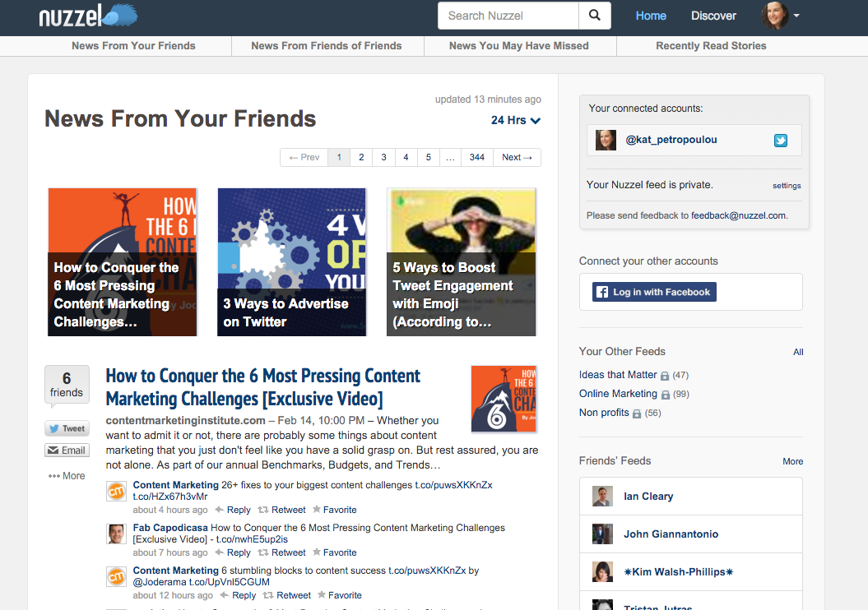Click Log in with Facebook button
868x610 pixels.
tap(654, 292)
